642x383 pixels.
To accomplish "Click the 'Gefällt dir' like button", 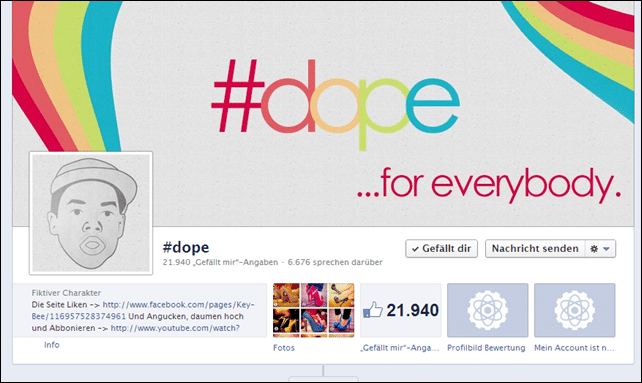I will point(441,249).
